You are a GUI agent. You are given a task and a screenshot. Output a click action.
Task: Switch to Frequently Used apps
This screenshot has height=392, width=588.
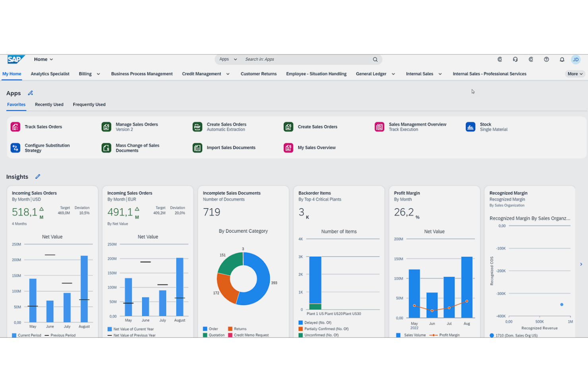89,104
